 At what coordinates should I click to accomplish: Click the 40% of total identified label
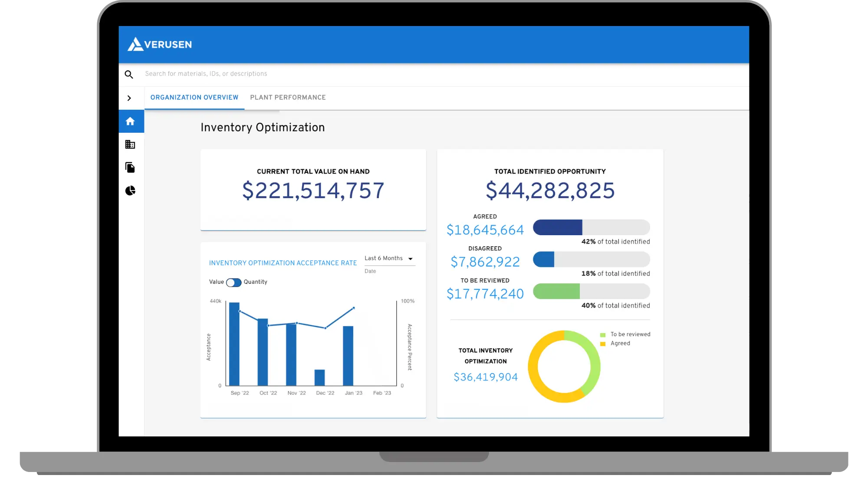pyautogui.click(x=615, y=306)
